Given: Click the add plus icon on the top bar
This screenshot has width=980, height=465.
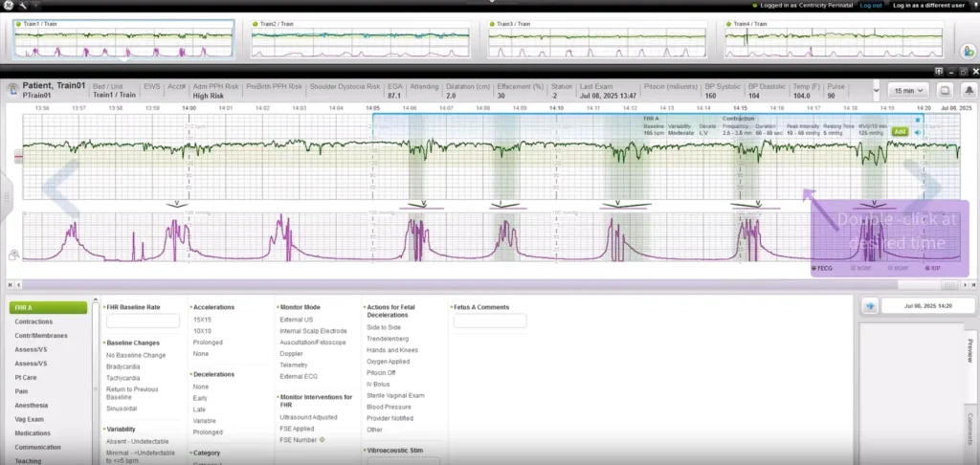Looking at the screenshot, I should click(37, 5).
